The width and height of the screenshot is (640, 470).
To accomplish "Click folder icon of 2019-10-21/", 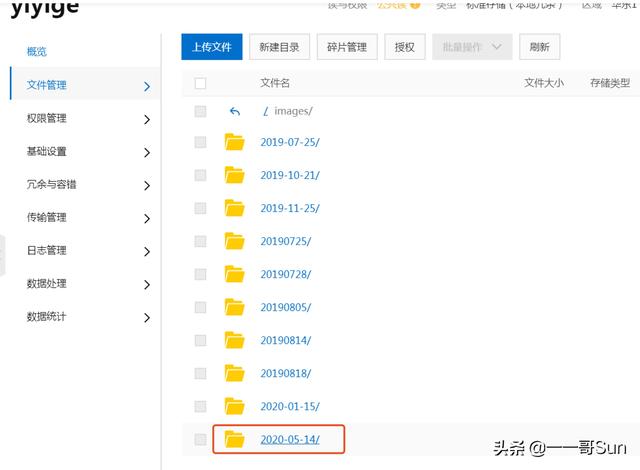I will [x=235, y=175].
